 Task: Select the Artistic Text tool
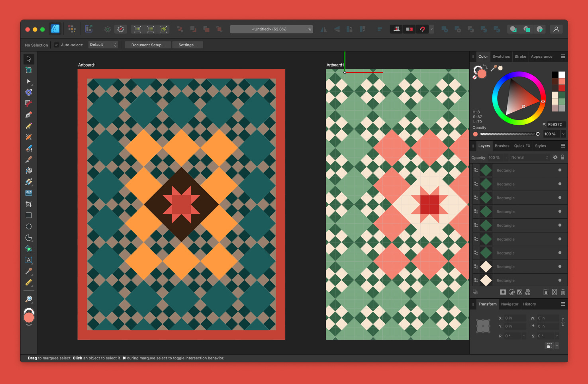[x=28, y=260]
